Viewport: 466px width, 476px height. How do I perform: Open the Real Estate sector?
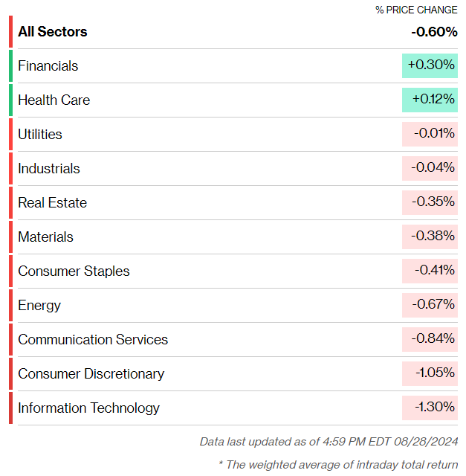tap(53, 203)
